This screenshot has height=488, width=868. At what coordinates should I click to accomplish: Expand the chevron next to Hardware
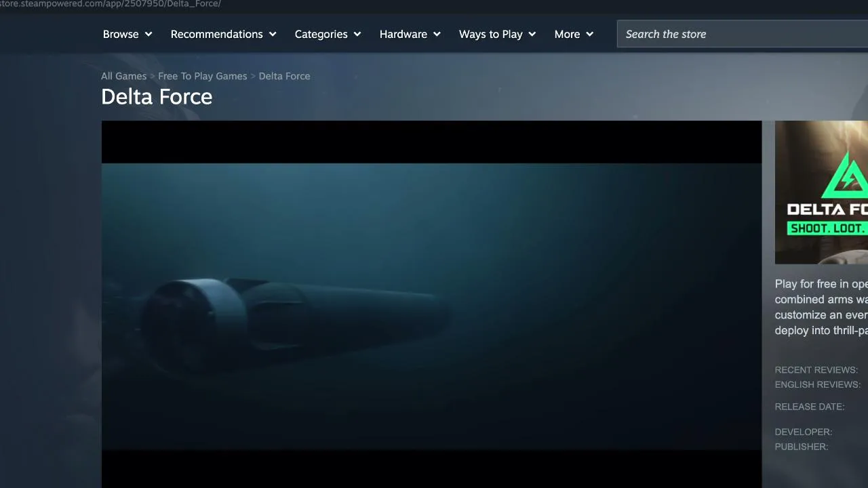437,34
